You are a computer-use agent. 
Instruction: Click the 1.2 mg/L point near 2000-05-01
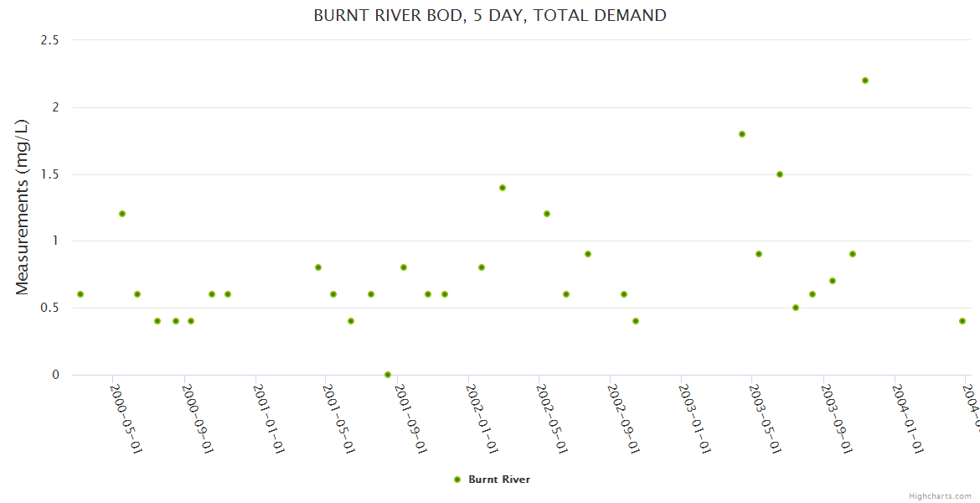click(x=122, y=214)
